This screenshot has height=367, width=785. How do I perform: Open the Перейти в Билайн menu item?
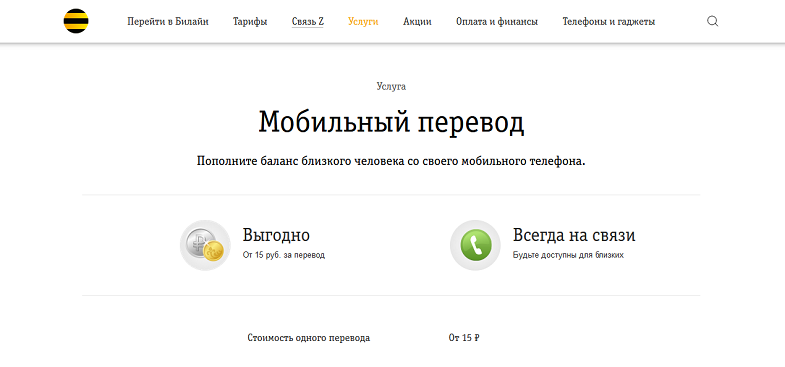[x=168, y=22]
